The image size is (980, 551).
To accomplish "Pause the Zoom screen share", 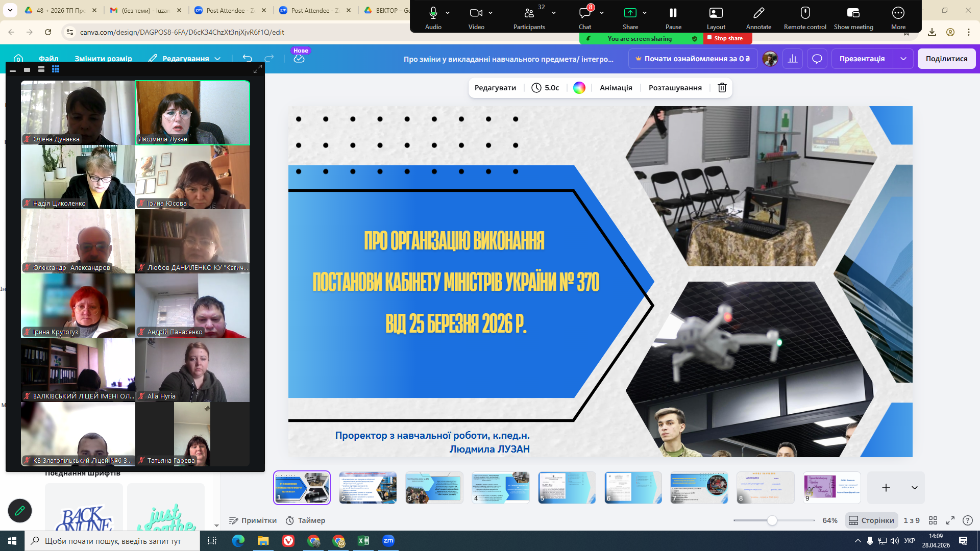I will [673, 14].
